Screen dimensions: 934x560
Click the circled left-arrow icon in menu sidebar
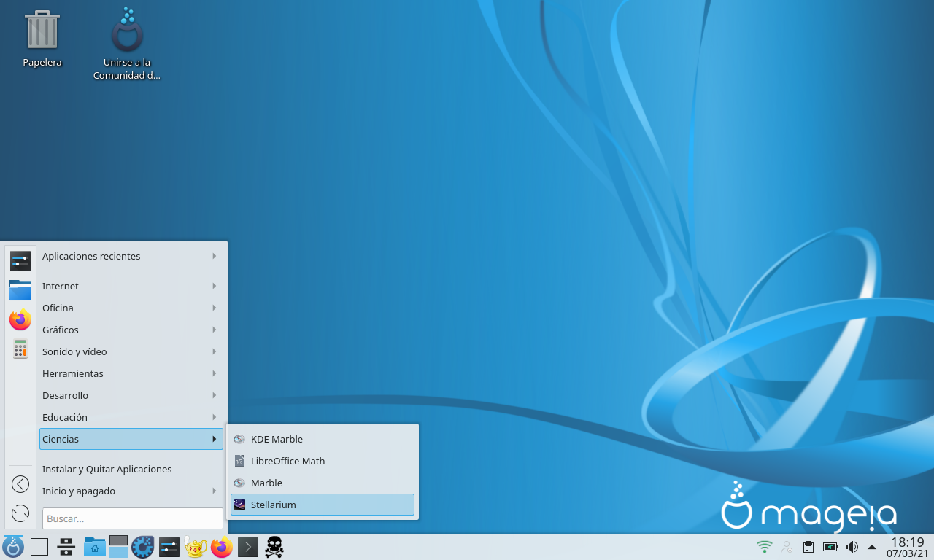tap(20, 484)
